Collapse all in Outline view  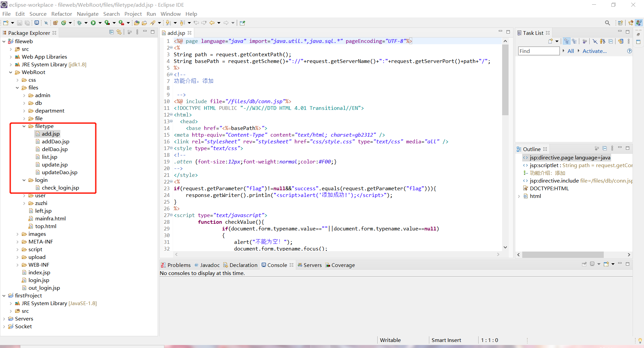605,148
